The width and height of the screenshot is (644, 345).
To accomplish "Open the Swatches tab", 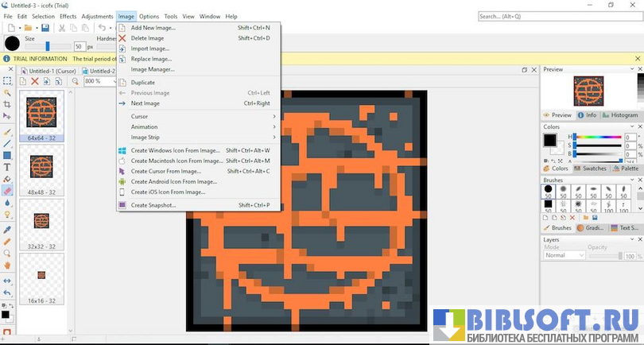I will tap(589, 169).
